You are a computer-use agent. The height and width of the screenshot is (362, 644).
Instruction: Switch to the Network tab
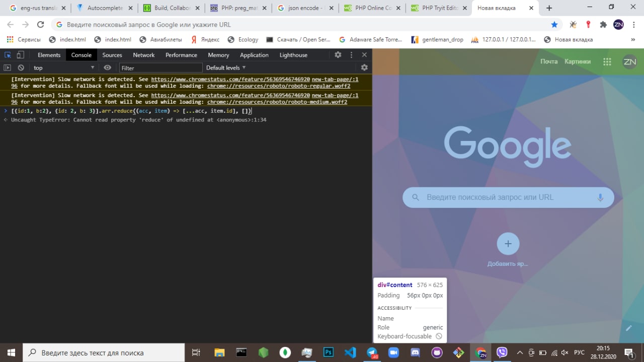click(144, 55)
